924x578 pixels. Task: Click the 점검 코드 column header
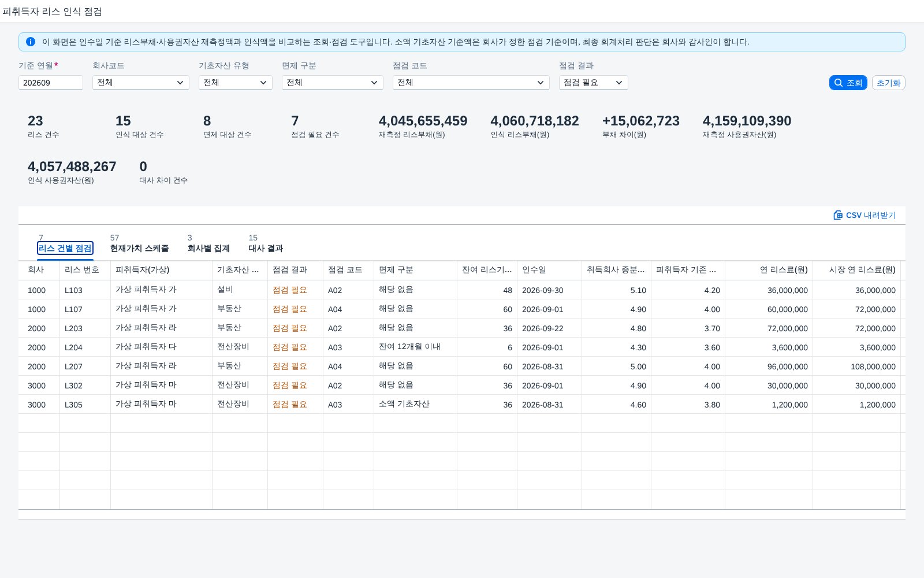(x=349, y=270)
